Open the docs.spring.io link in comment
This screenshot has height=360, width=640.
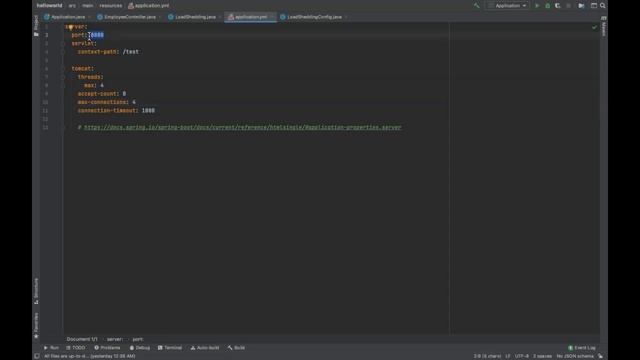(x=242, y=127)
